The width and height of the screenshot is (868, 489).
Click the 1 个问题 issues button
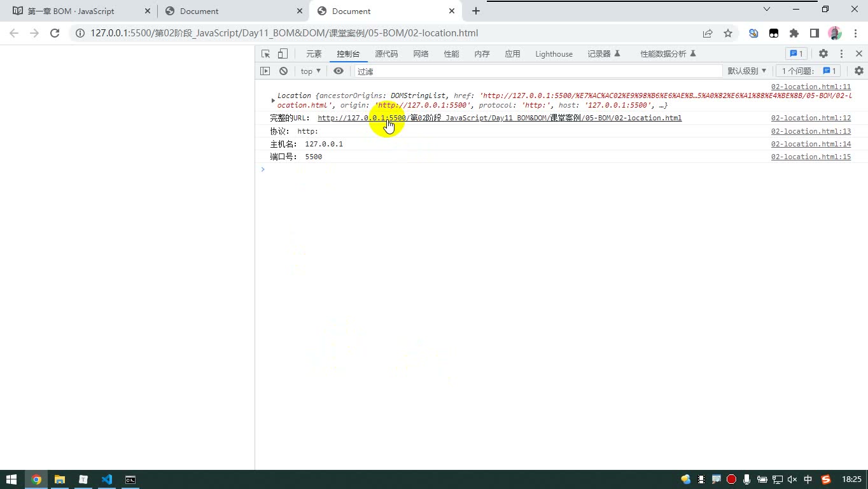[x=809, y=71]
